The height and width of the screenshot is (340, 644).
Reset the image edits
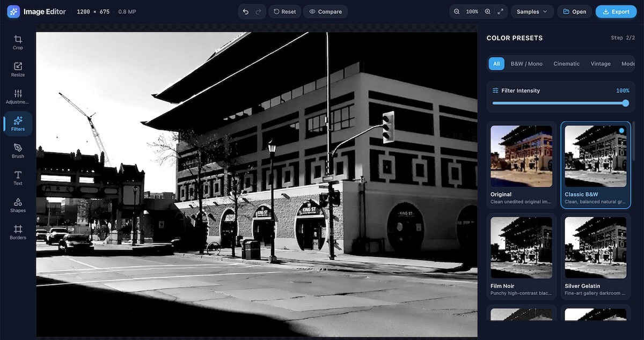click(284, 12)
